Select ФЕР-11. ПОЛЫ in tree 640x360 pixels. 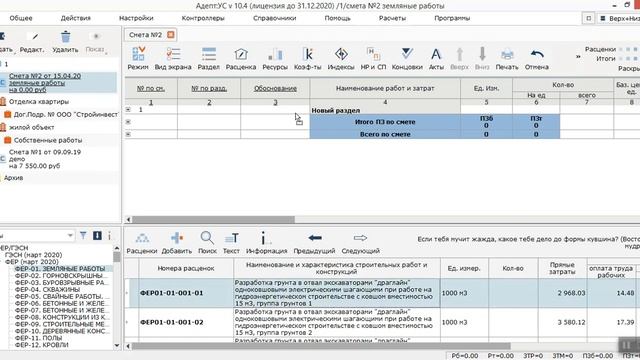click(x=38, y=338)
